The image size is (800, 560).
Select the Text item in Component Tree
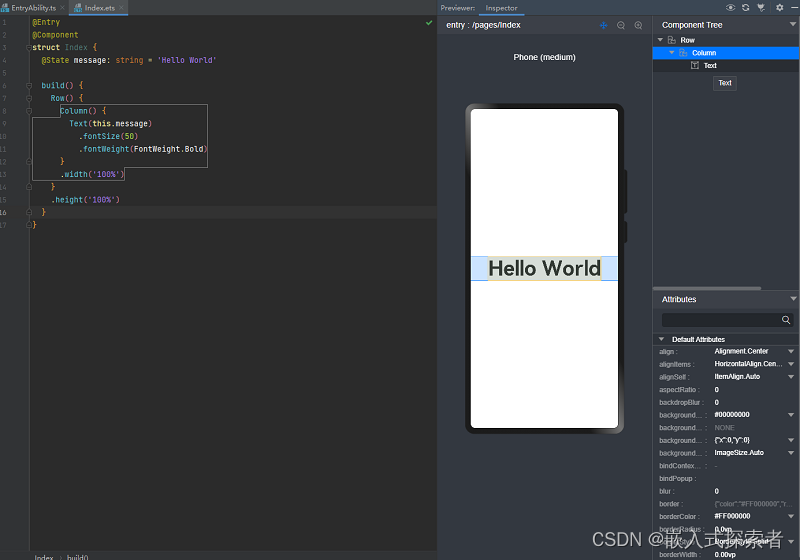(x=710, y=65)
